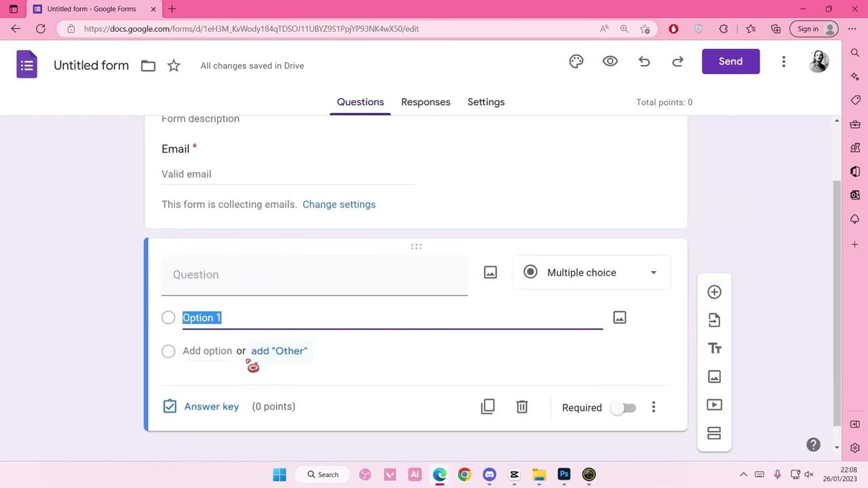
Task: Switch to the Responses tab
Action: pyautogui.click(x=426, y=102)
